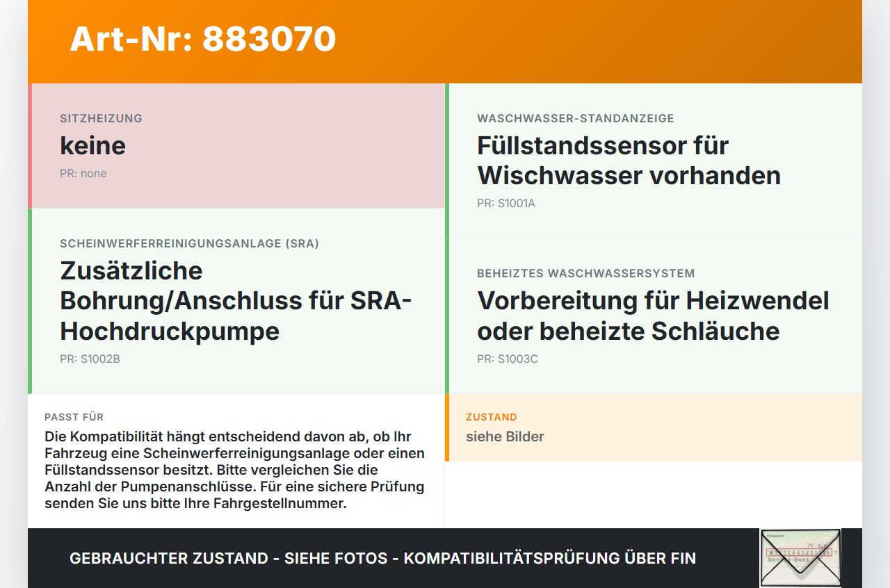
Task: Select the Sitzheizung keine card
Action: coord(236,145)
